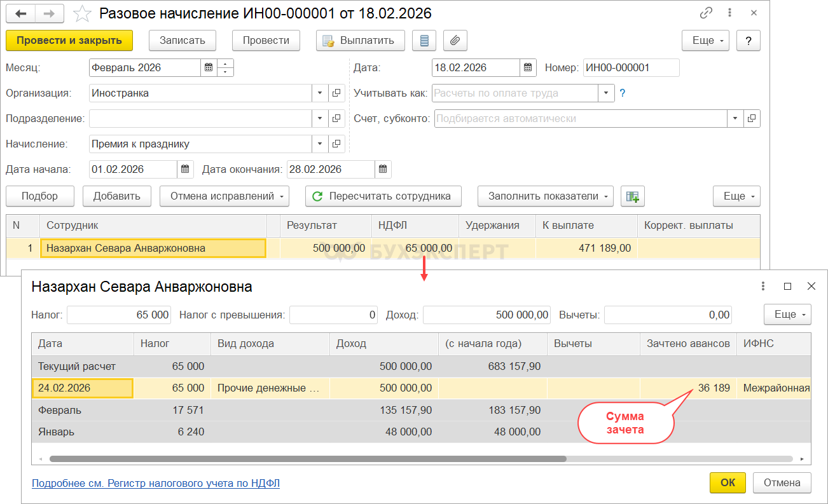Open attached files via paperclip icon
This screenshot has width=828, height=504.
click(x=455, y=41)
